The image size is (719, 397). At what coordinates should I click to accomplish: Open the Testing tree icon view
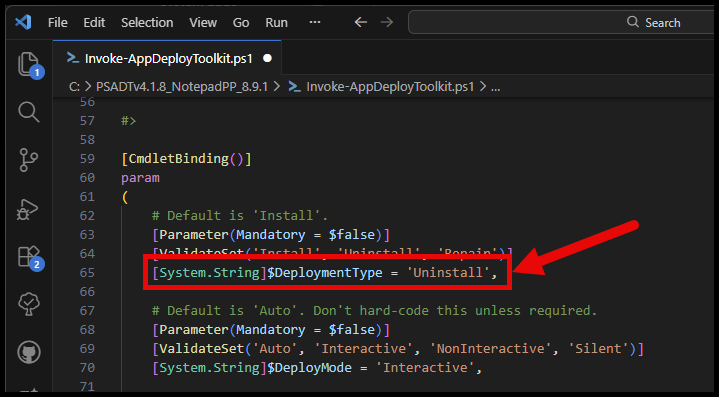(x=29, y=304)
